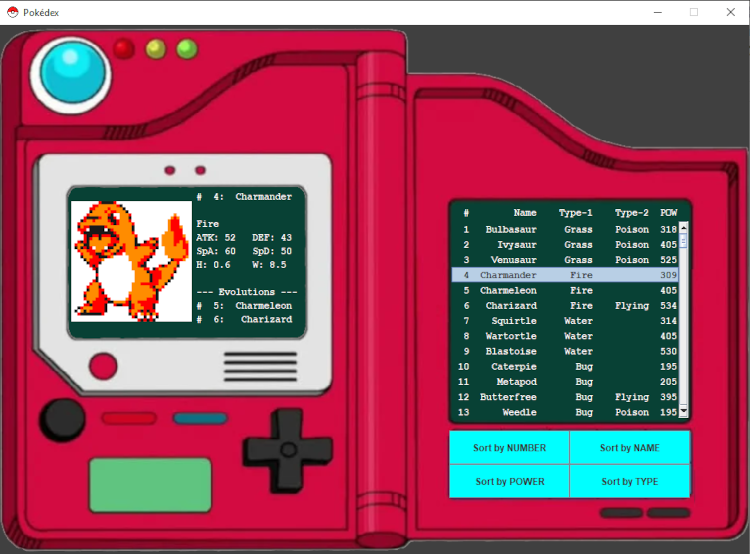Viewport: 750px width, 554px height.
Task: Select Squirtle row in the list
Action: point(565,321)
